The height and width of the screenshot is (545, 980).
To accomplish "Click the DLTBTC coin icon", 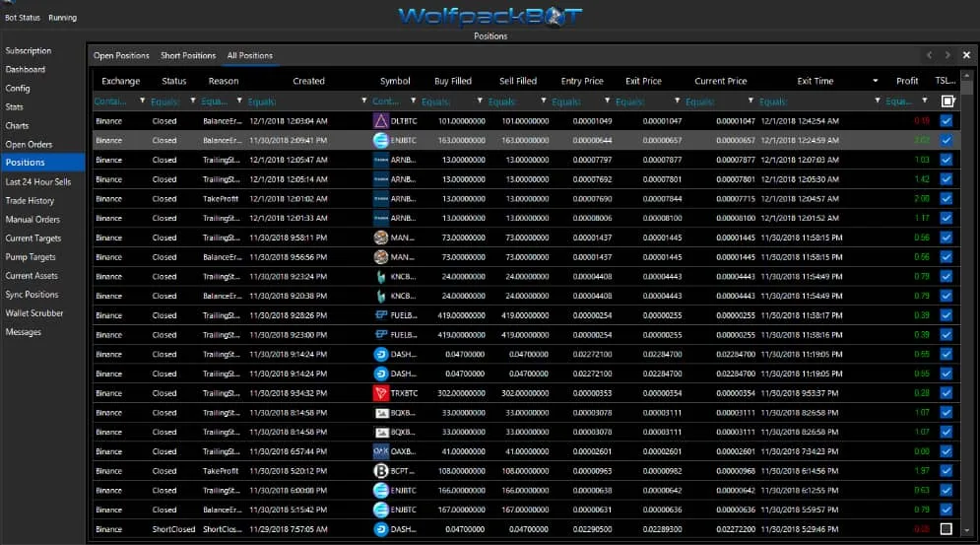I will pos(380,121).
